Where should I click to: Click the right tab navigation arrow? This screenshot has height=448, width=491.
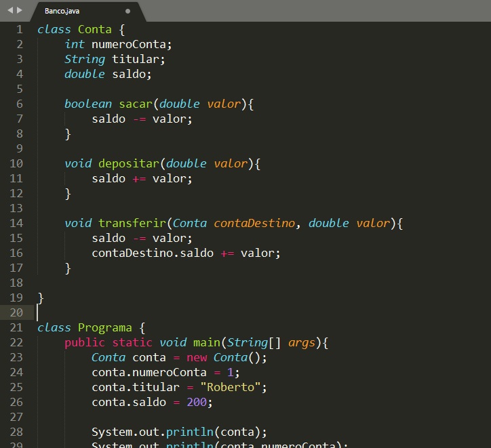(x=19, y=11)
